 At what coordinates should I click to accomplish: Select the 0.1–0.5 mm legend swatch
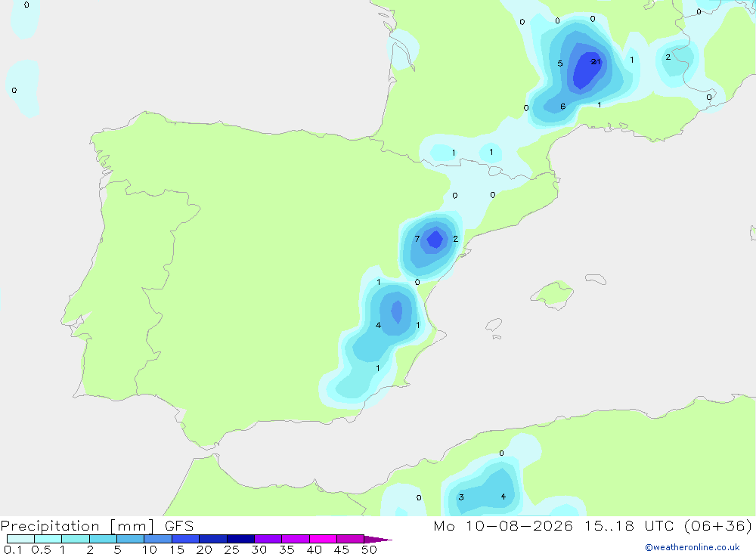click(20, 539)
